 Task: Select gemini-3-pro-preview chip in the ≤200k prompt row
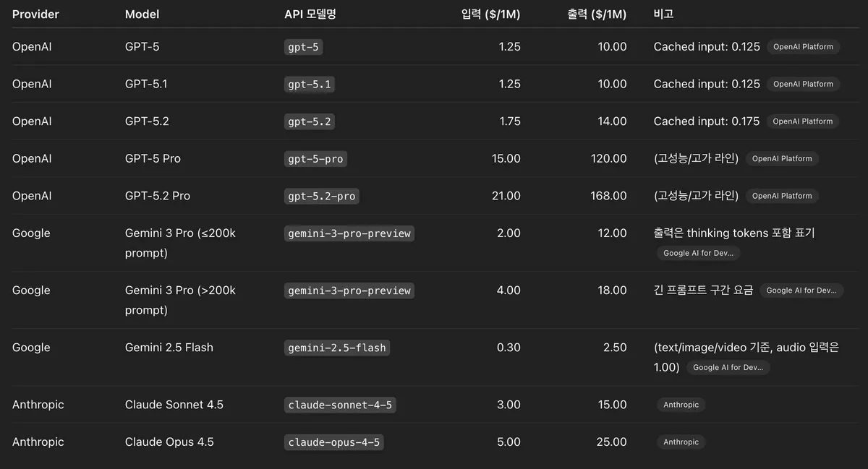point(349,233)
